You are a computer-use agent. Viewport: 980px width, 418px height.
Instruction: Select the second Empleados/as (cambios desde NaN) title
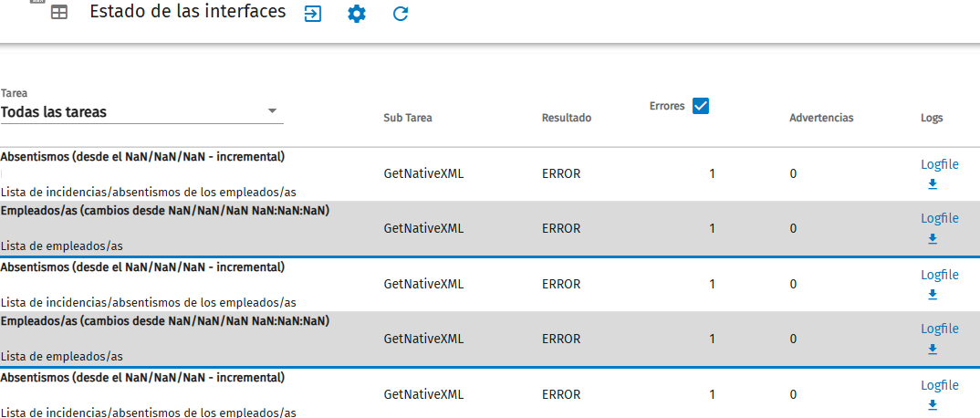coord(165,320)
